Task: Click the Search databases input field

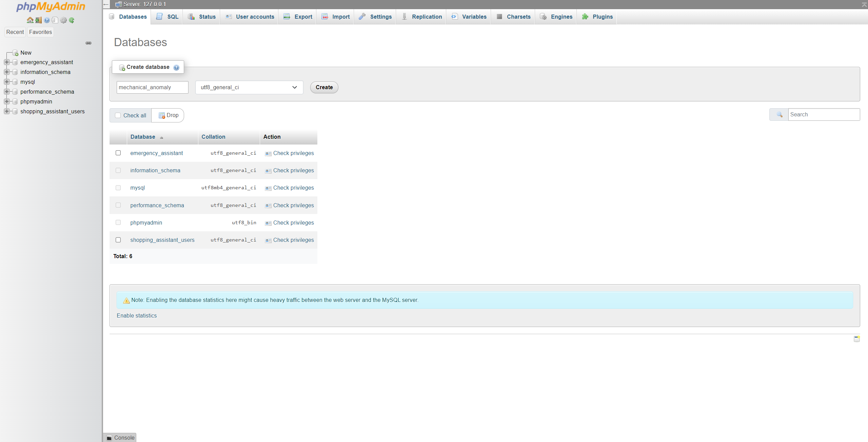Action: coord(824,115)
